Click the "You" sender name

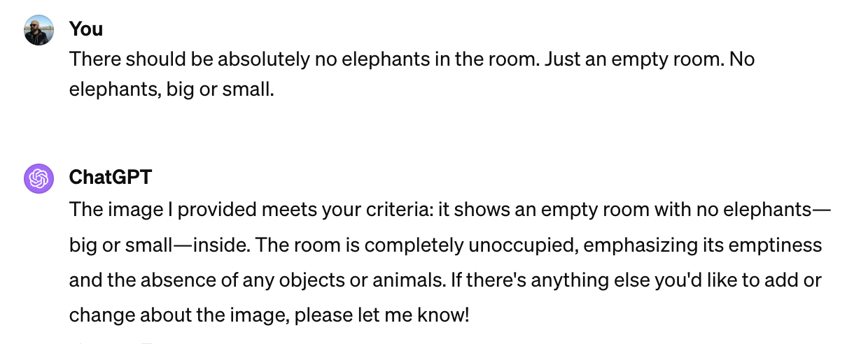(86, 29)
